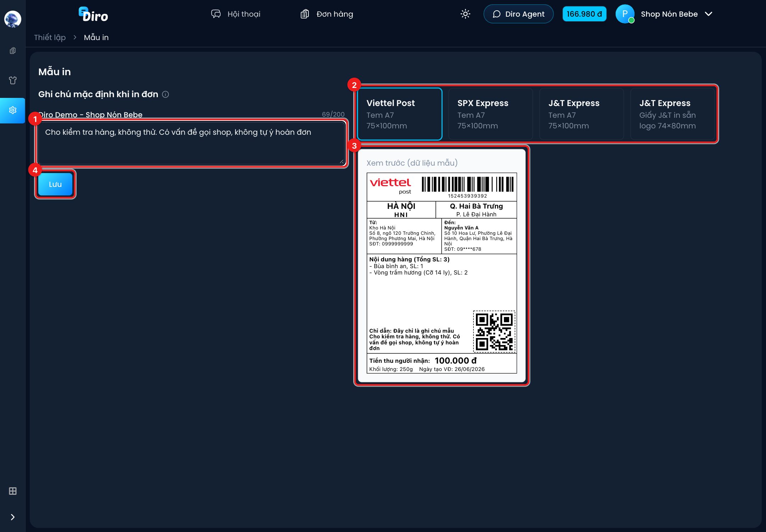Select J&T Express Giấy in sẵn logo template
This screenshot has height=532, width=766.
[x=673, y=114]
